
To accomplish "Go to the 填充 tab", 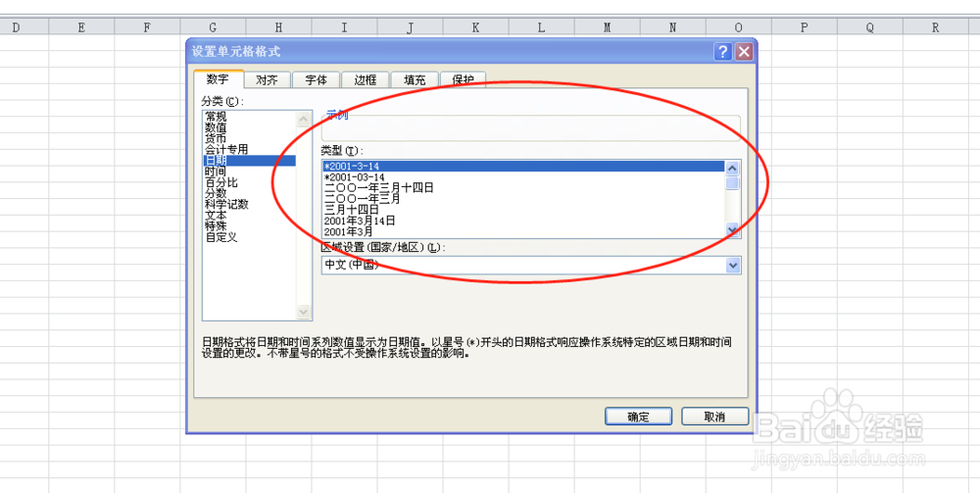I will tap(414, 80).
